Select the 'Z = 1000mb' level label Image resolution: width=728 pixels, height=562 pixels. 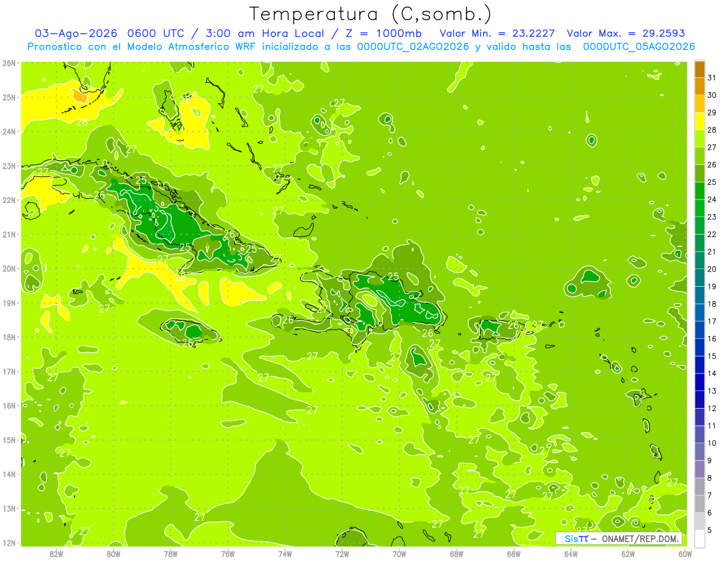pos(383,33)
